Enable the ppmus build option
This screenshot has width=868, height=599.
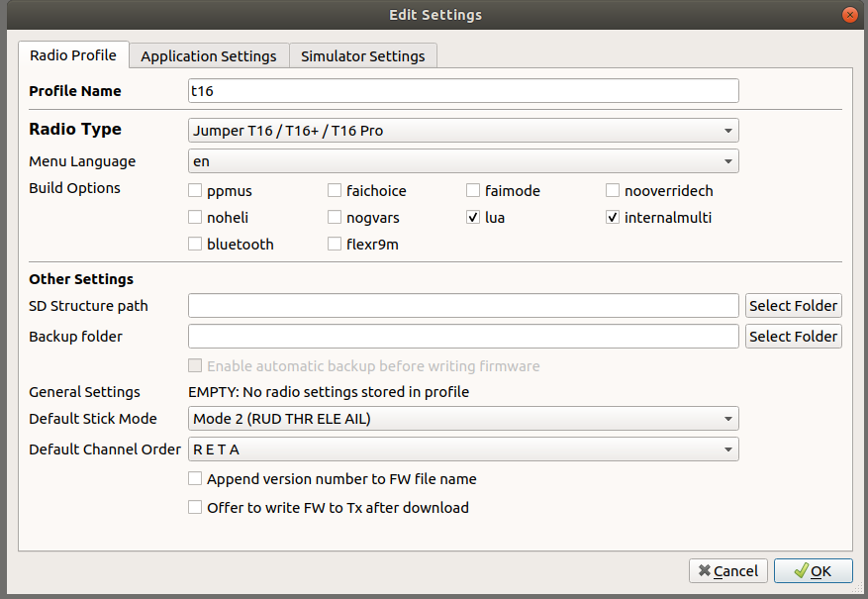point(194,190)
